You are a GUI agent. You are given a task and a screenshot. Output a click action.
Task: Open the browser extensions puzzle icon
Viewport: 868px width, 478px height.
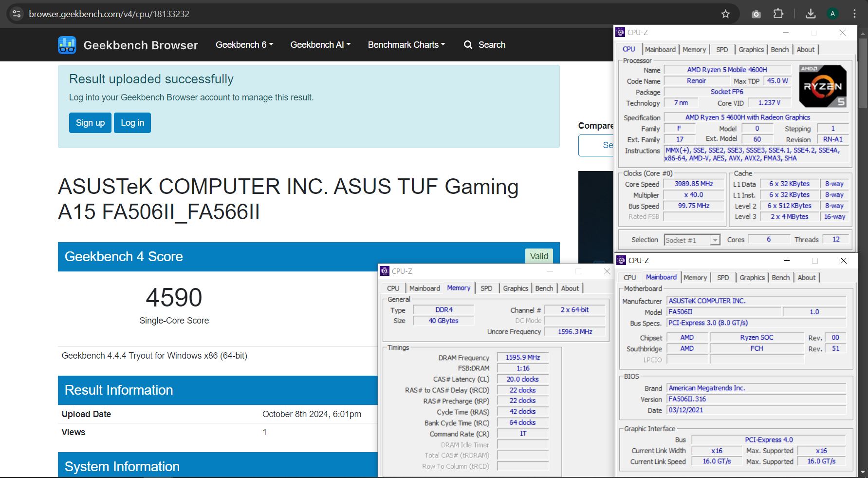(x=778, y=14)
